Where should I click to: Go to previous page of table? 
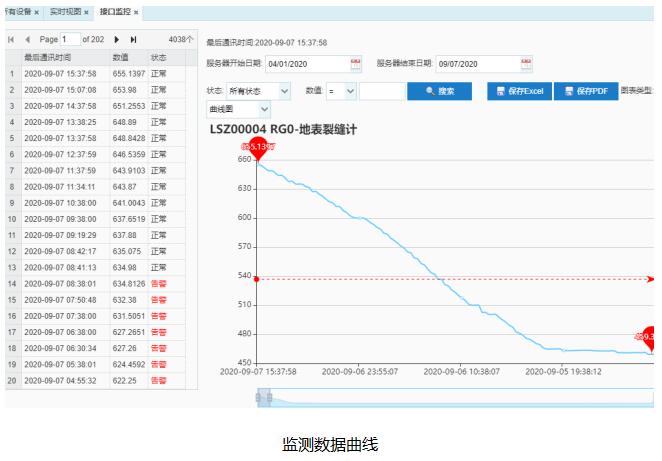pyautogui.click(x=26, y=39)
